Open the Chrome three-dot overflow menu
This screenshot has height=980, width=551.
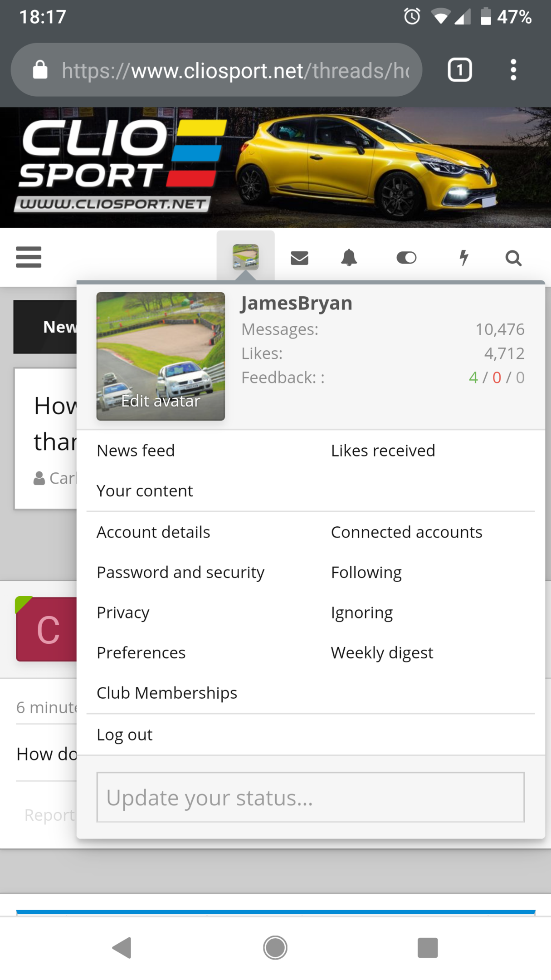(x=513, y=70)
